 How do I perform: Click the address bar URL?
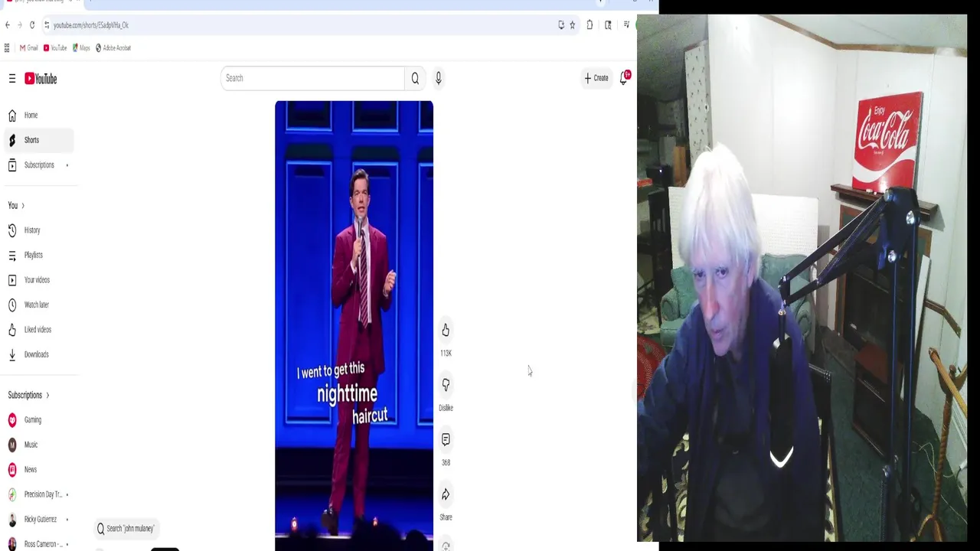tap(91, 25)
